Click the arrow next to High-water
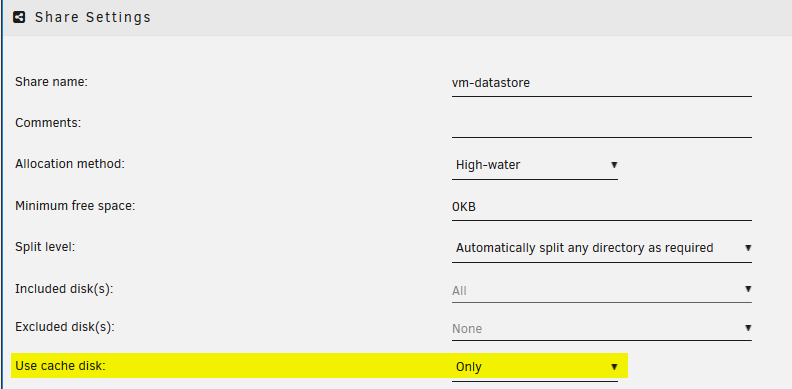 [614, 165]
